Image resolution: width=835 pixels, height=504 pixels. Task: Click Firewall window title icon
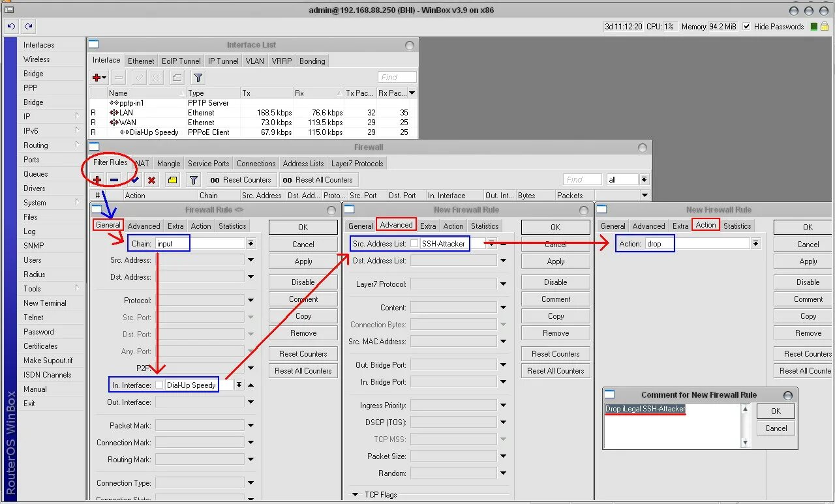(x=94, y=147)
